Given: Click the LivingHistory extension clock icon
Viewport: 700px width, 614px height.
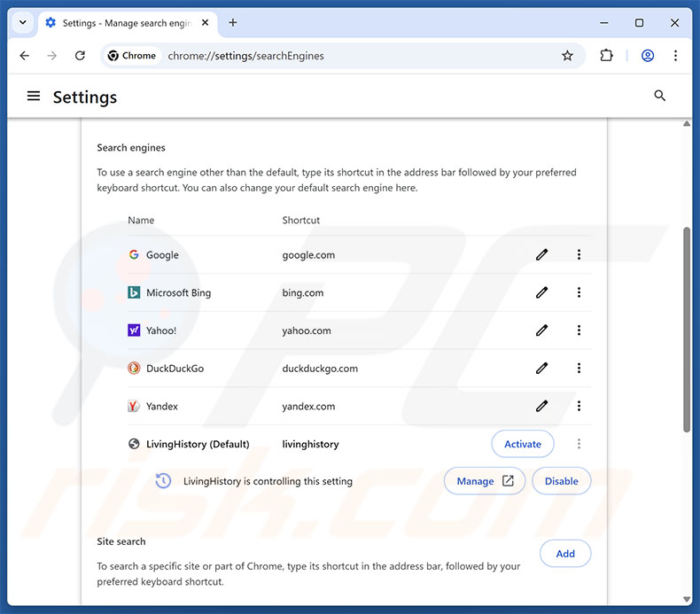Looking at the screenshot, I should (x=163, y=481).
